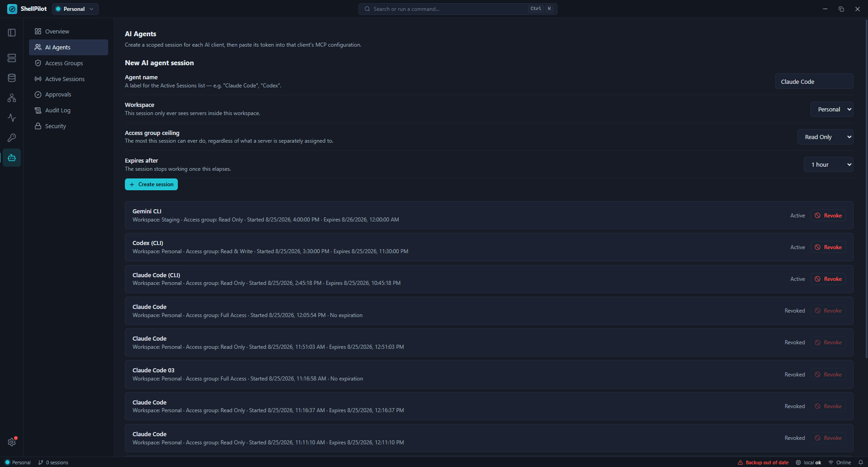Click the vertical scrollbar on the right
Screen dimensions: 868x467
pyautogui.click(x=866, y=188)
